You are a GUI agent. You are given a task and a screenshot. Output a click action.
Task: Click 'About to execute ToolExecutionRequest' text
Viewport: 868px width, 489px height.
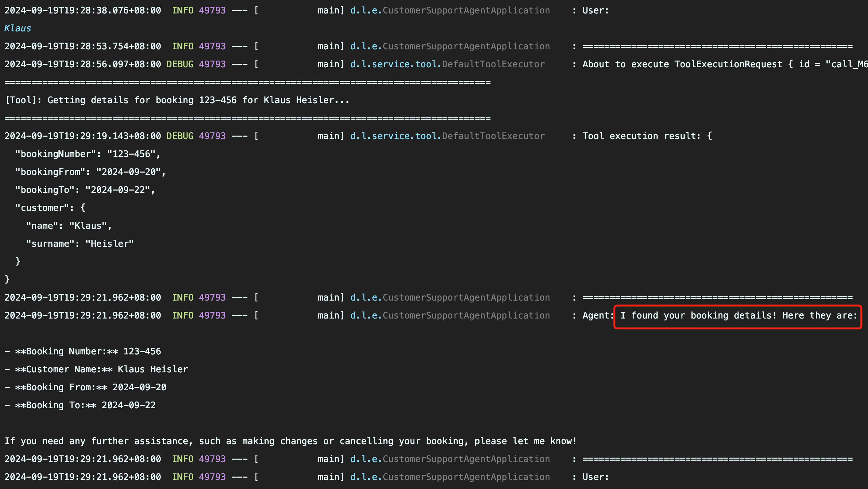point(682,64)
